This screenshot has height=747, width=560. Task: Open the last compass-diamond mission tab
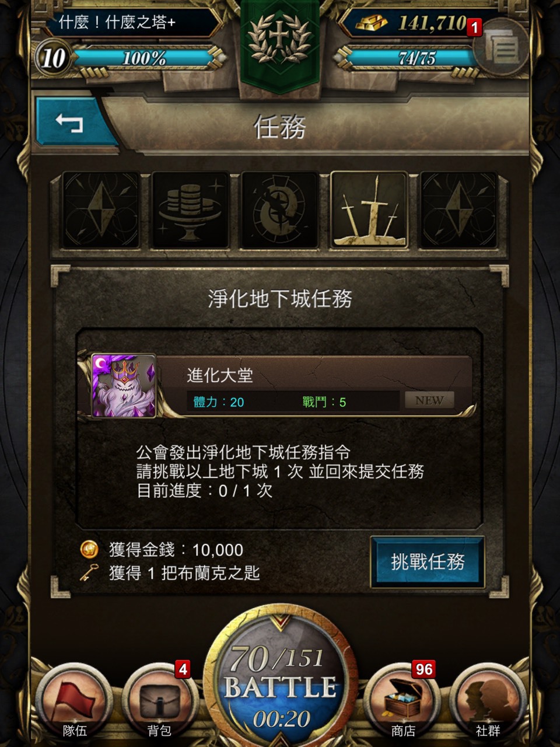click(x=459, y=210)
